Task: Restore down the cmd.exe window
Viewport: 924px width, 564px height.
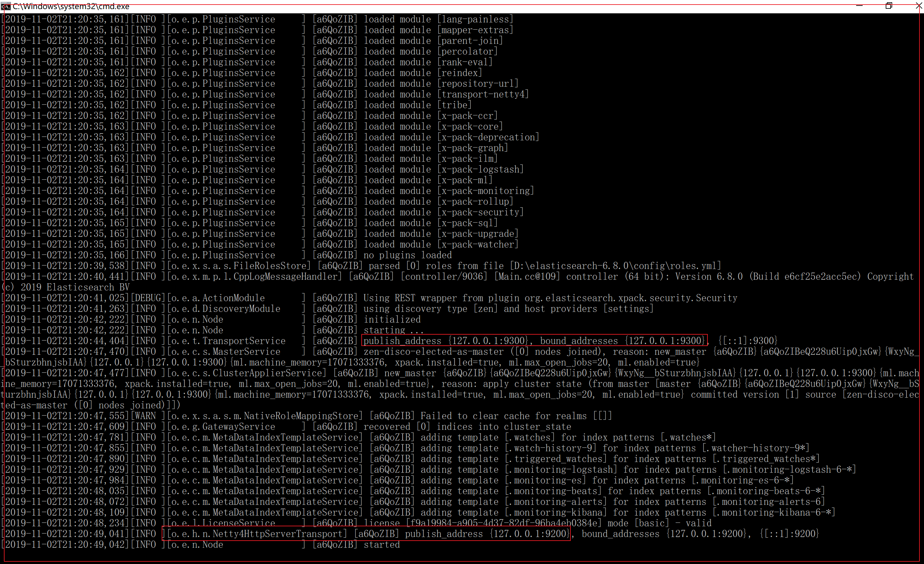Action: coord(889,6)
